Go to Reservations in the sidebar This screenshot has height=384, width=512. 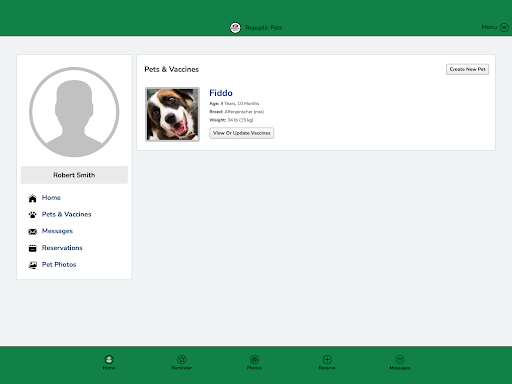62,248
